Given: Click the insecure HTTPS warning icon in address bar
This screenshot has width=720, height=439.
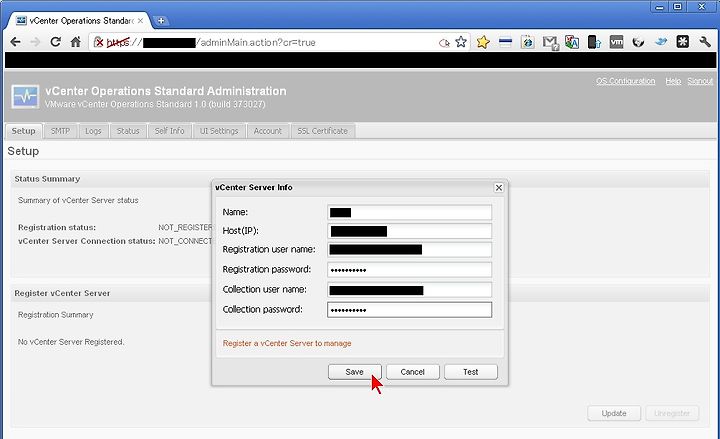Looking at the screenshot, I should pos(98,42).
